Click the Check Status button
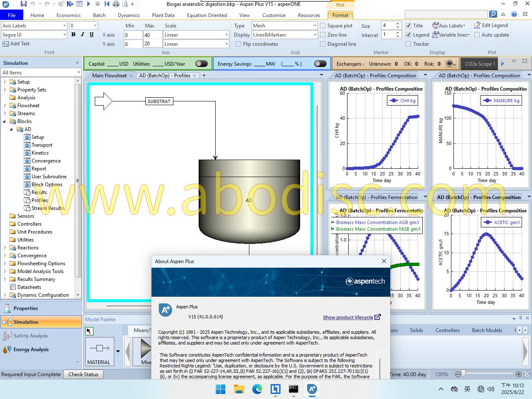The width and height of the screenshot is (532, 399). [84, 374]
